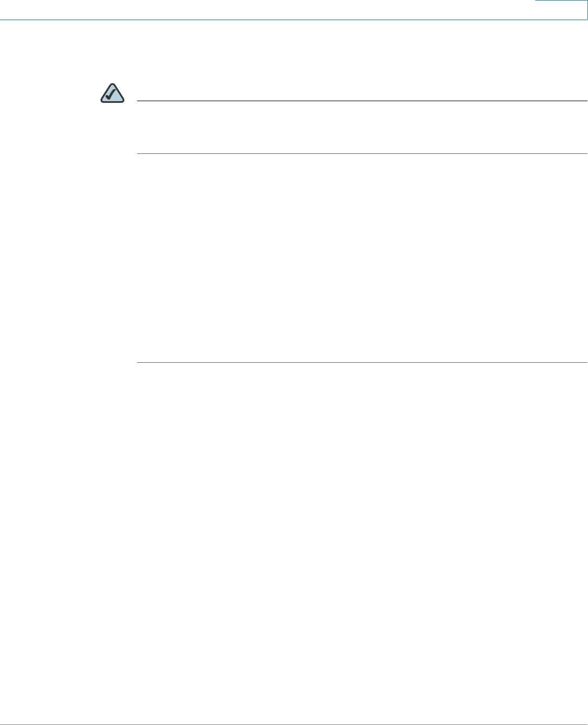Click the blank note area between the rules
This screenshot has height=725, width=588.
click(362, 127)
